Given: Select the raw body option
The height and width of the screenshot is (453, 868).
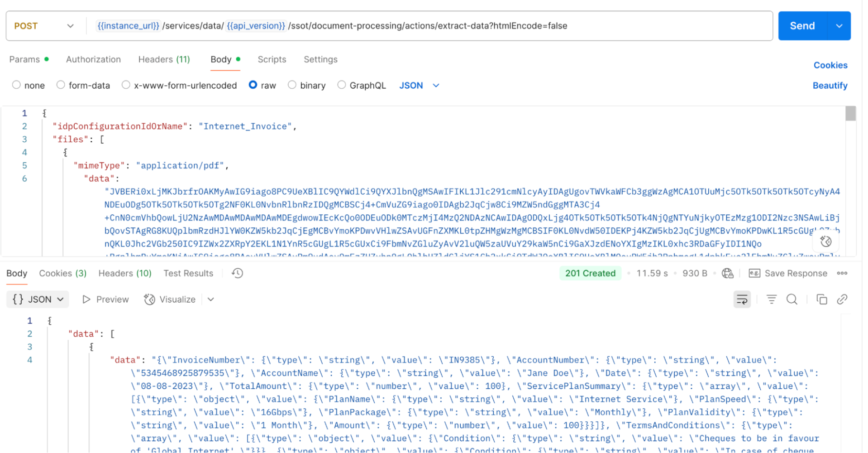Looking at the screenshot, I should (x=253, y=85).
